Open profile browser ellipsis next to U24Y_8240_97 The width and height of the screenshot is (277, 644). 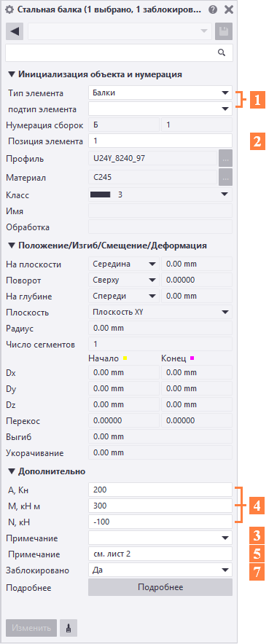(226, 159)
